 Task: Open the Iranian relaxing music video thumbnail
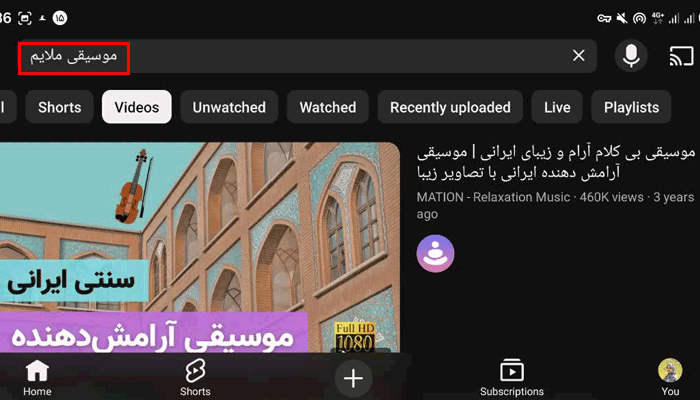click(x=200, y=248)
